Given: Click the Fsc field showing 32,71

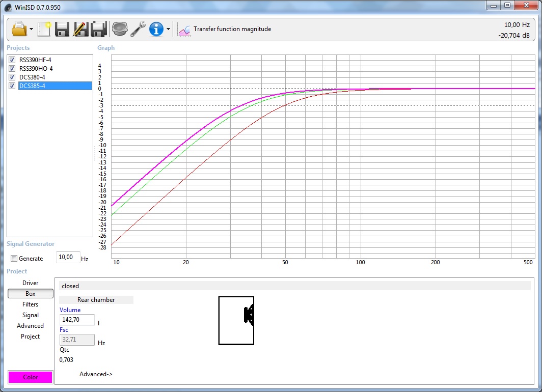Looking at the screenshot, I should [x=77, y=340].
